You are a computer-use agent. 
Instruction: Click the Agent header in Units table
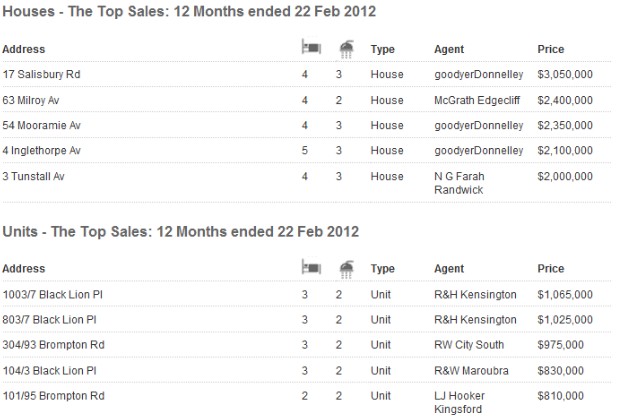tap(449, 269)
